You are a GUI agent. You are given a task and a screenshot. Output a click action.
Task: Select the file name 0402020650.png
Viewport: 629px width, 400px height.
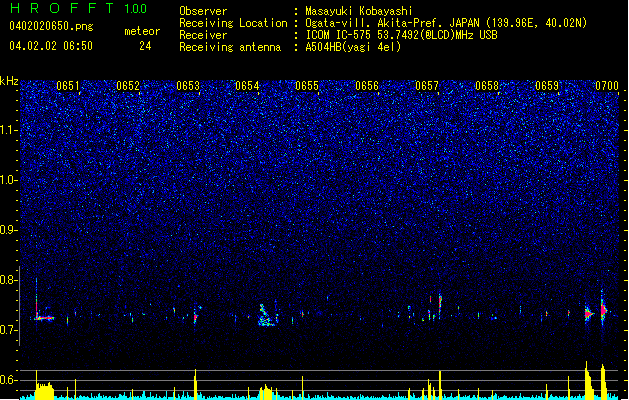pos(51,26)
